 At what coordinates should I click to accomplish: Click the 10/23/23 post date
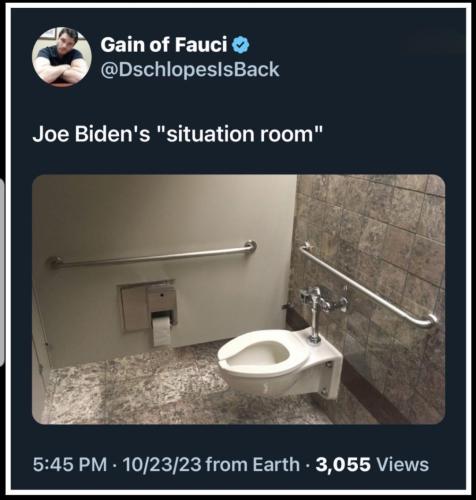point(162,464)
